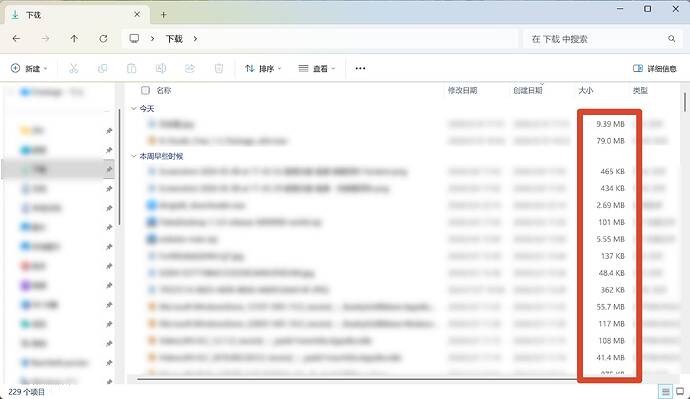The height and width of the screenshot is (399, 690).
Task: Click the Copy icon in toolbar
Action: [x=102, y=68]
